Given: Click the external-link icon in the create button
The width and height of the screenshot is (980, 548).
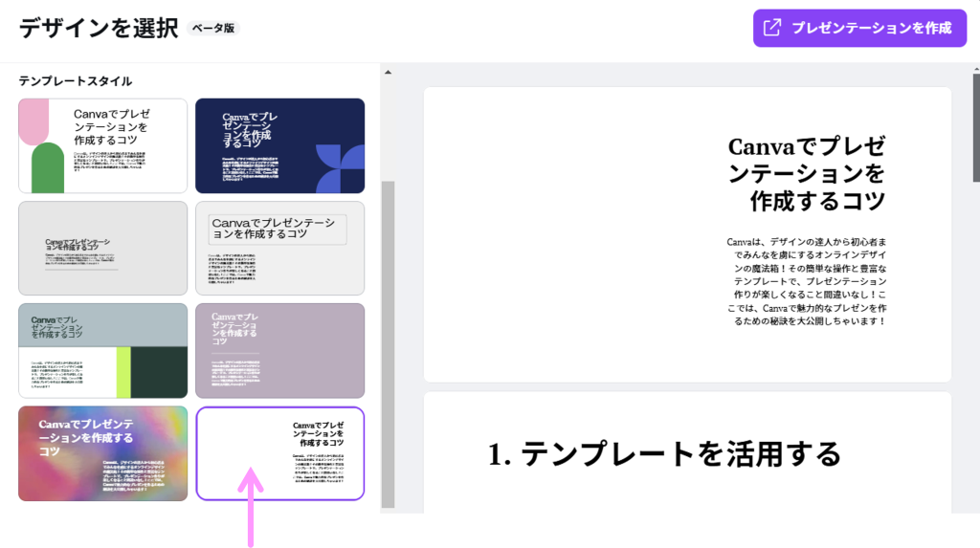Looking at the screenshot, I should (771, 28).
